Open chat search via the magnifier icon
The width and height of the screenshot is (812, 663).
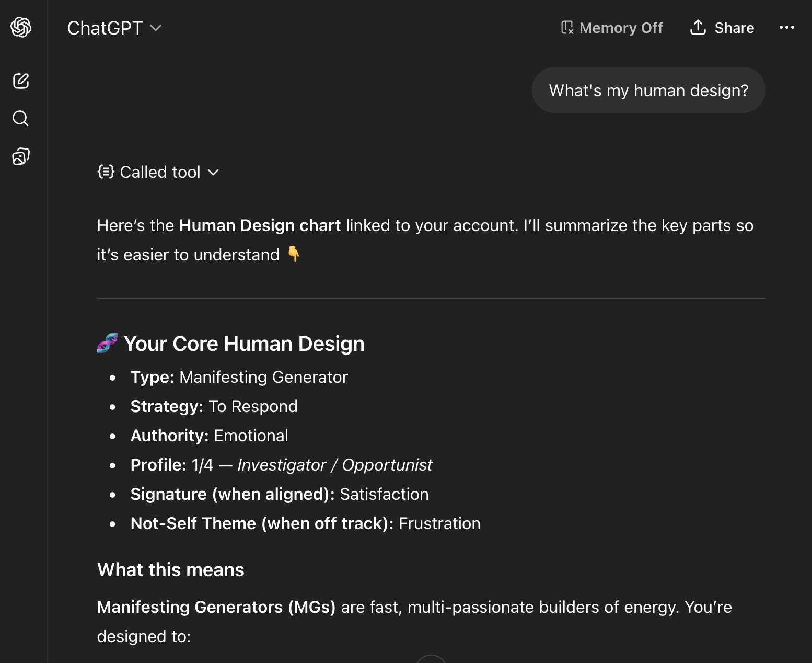pos(21,119)
